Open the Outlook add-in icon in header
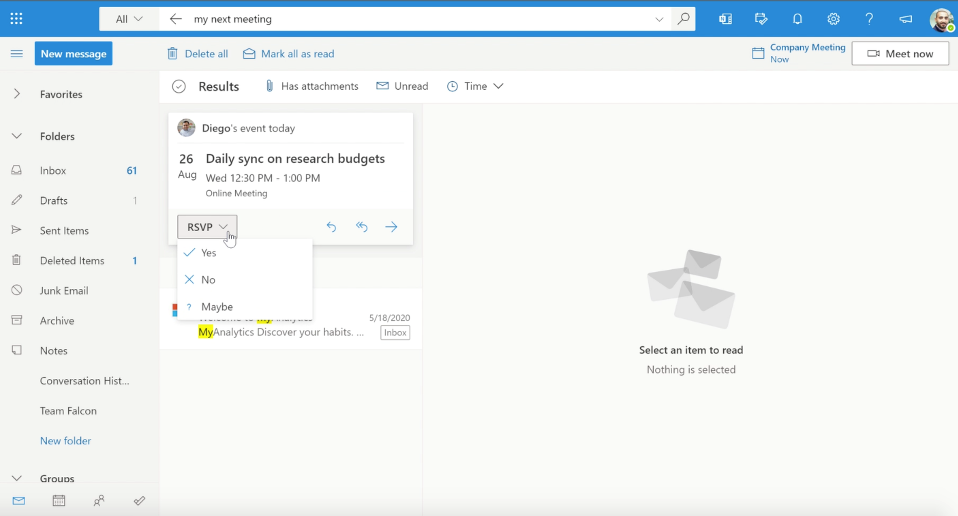The height and width of the screenshot is (516, 958). click(725, 19)
